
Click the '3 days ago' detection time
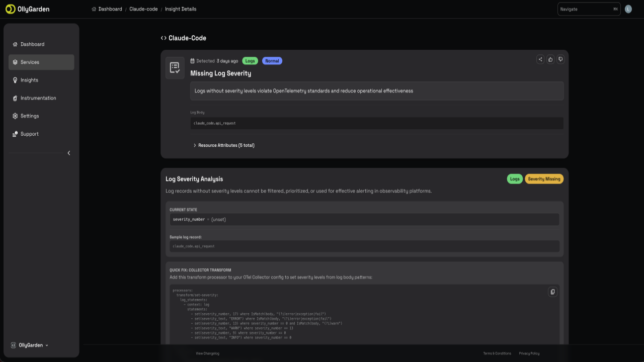click(x=227, y=61)
